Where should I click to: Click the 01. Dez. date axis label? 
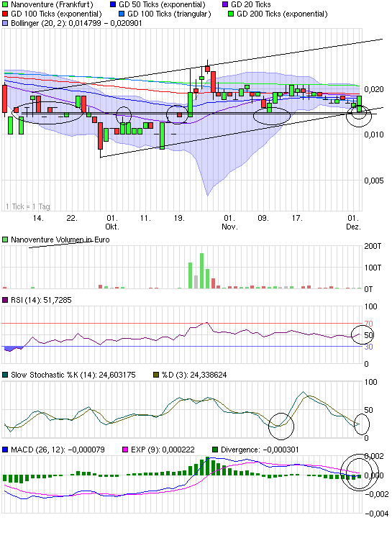coord(354,222)
